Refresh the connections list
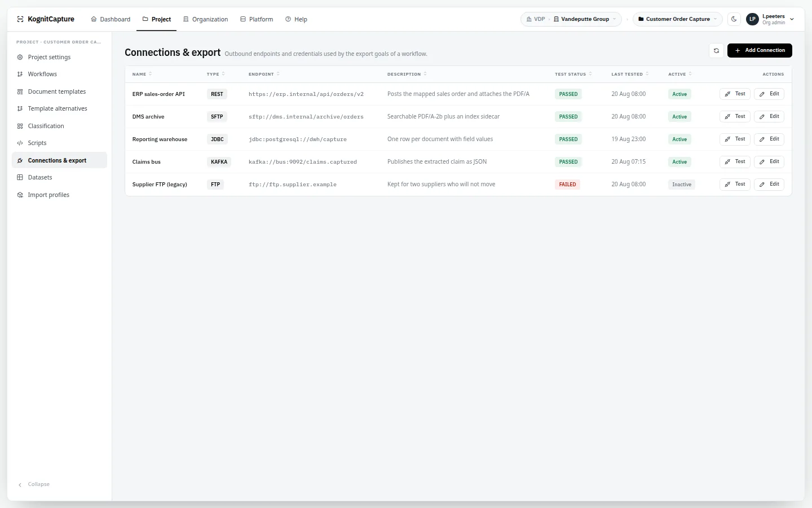812x508 pixels. [716, 50]
